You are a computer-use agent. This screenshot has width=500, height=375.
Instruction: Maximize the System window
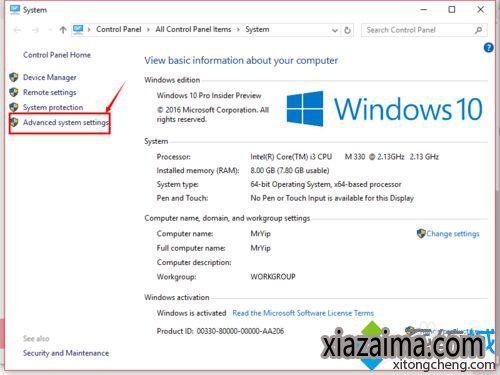click(452, 10)
